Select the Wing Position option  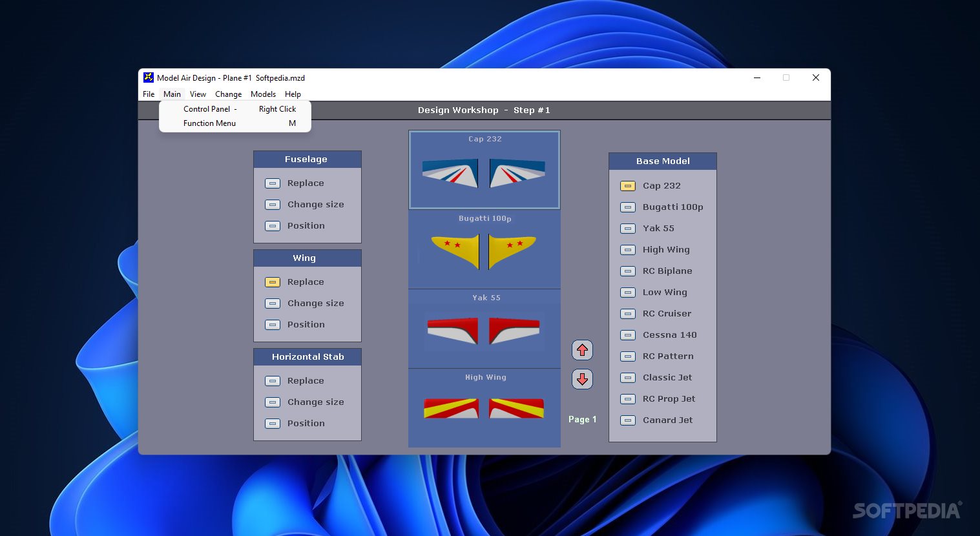click(x=273, y=325)
